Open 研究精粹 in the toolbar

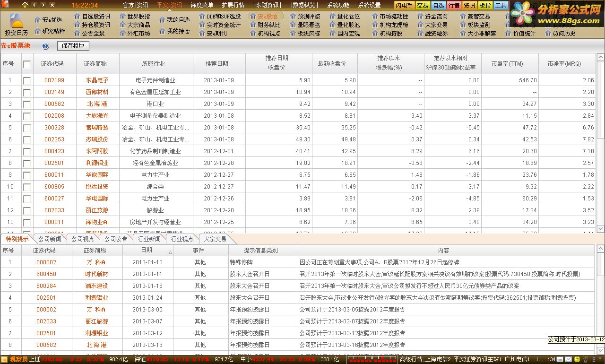(50, 31)
